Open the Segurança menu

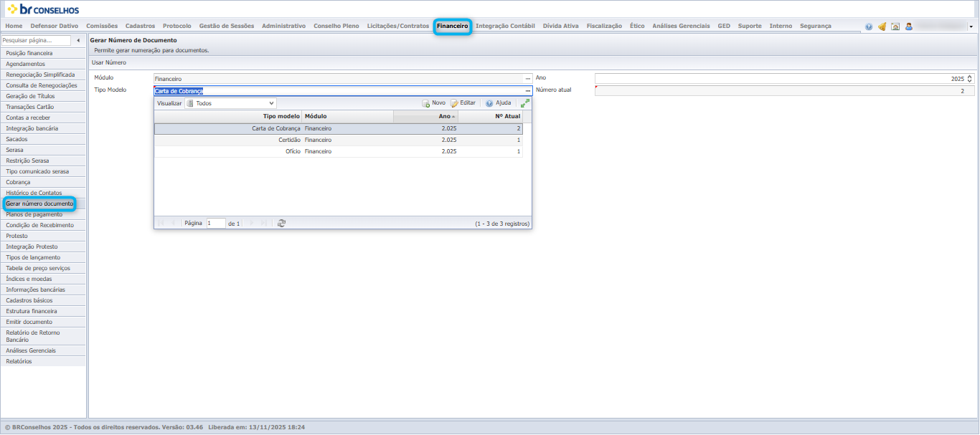814,26
